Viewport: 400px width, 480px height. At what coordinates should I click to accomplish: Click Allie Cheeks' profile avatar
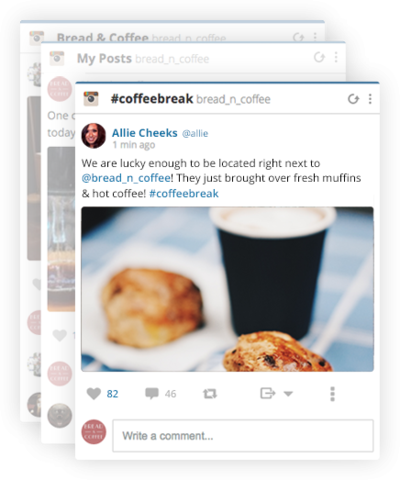(94, 136)
